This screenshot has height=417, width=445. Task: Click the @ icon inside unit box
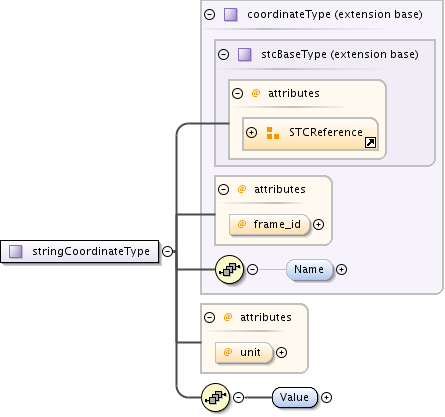228,352
